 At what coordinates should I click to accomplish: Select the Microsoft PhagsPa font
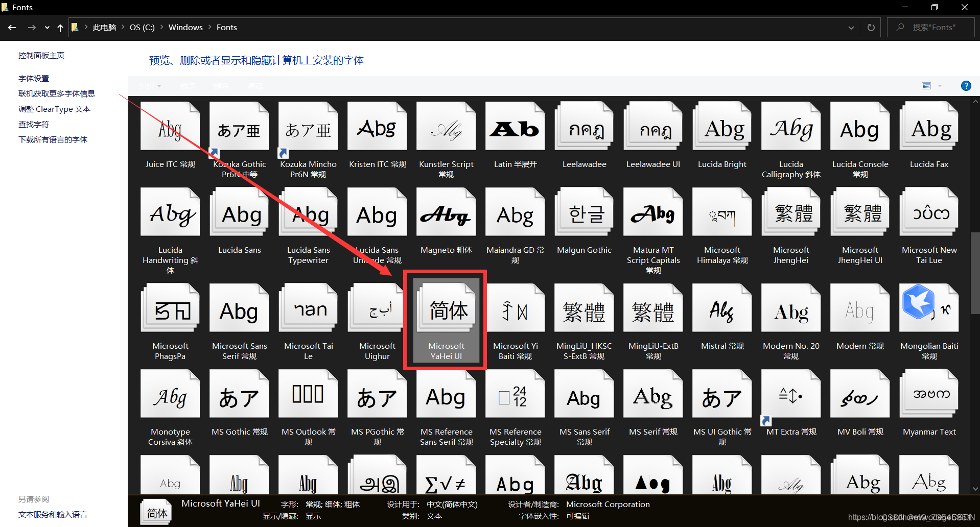coord(170,322)
